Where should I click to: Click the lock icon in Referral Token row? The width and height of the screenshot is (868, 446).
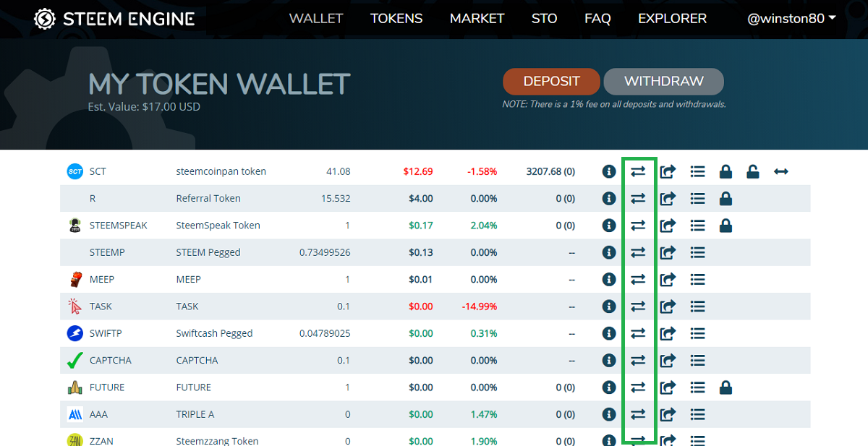(x=726, y=198)
